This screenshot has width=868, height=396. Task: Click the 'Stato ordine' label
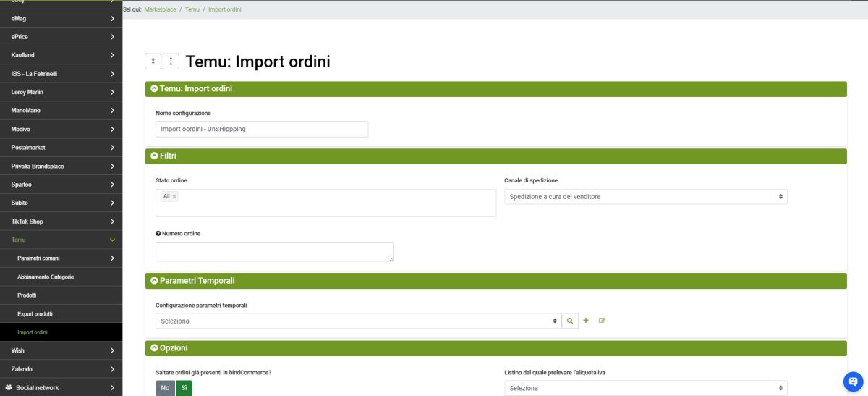pos(171,180)
